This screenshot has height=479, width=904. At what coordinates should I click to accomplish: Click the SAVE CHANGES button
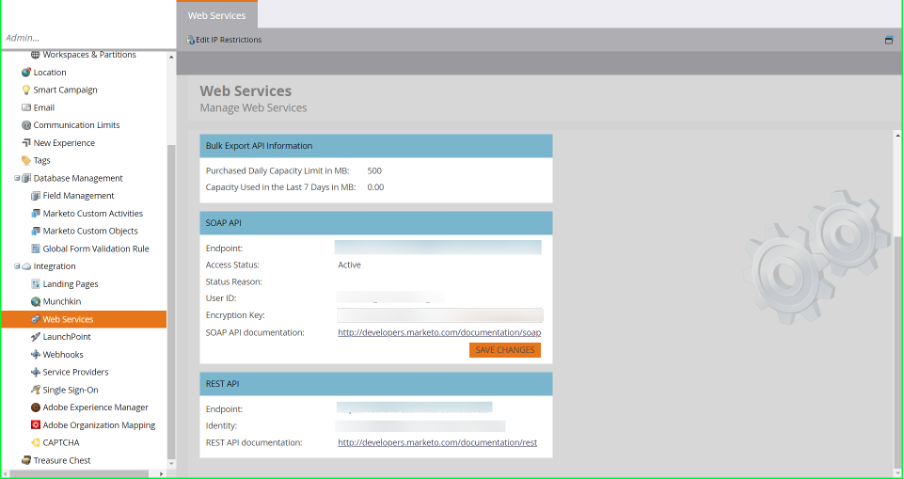(504, 350)
